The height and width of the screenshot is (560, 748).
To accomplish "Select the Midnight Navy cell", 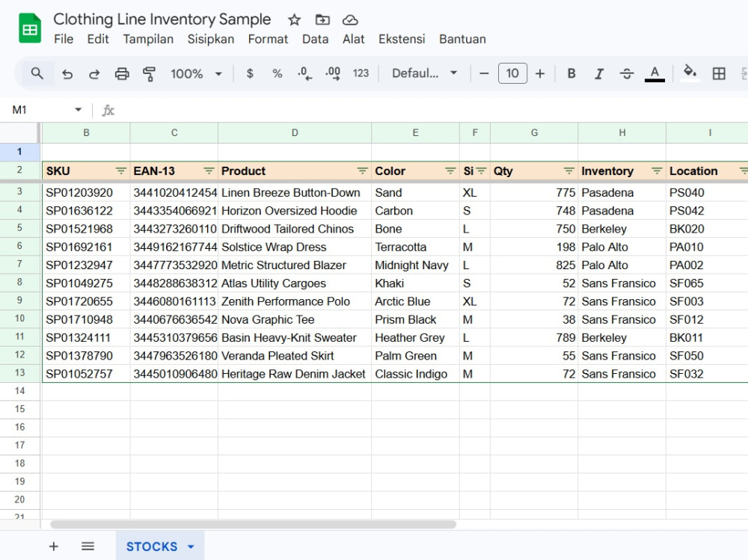I will [x=415, y=265].
